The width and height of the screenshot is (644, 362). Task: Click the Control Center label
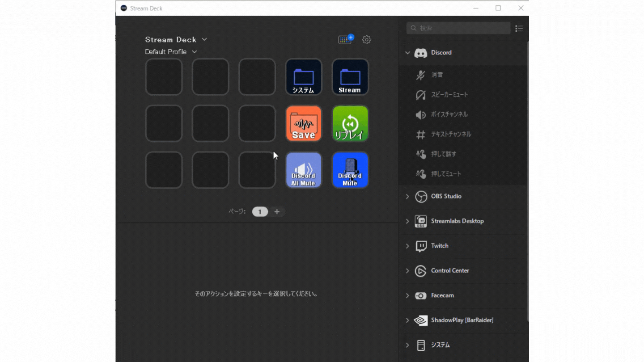coord(450,271)
